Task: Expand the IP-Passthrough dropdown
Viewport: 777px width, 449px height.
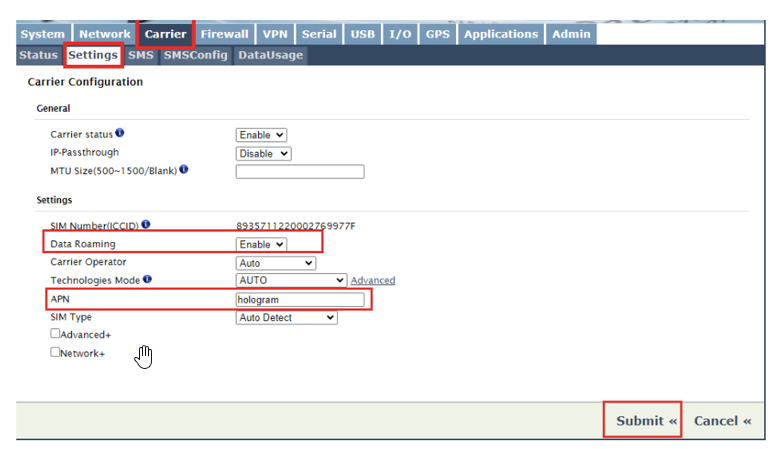Action: click(264, 154)
